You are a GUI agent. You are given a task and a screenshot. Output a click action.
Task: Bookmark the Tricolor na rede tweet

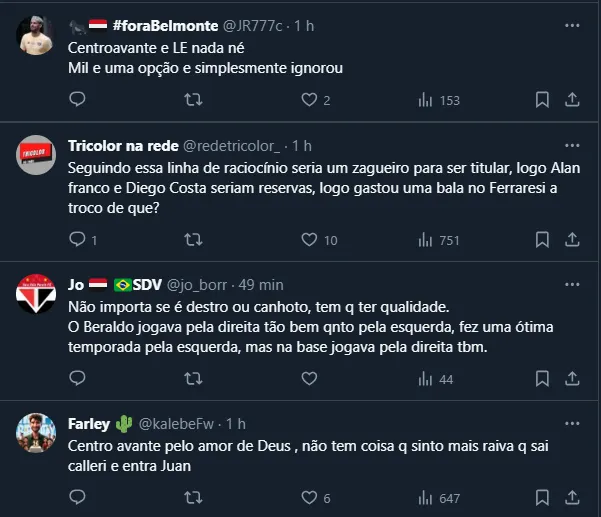click(x=541, y=239)
